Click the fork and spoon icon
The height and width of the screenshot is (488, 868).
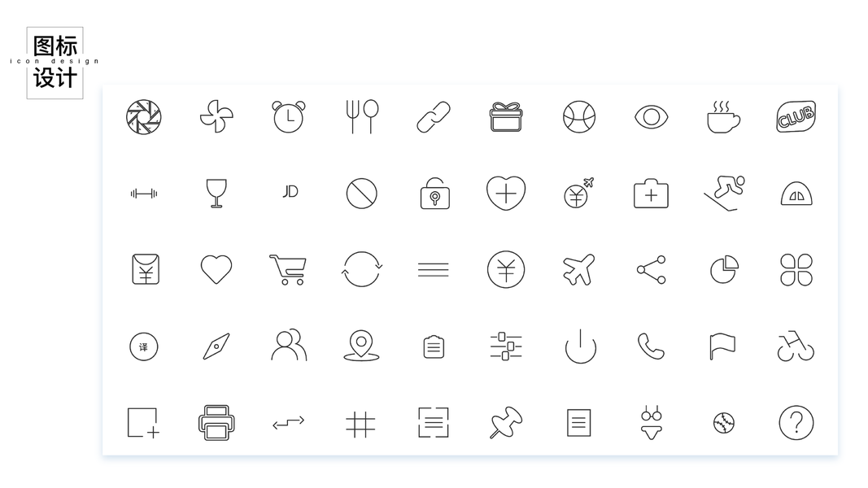tap(361, 117)
